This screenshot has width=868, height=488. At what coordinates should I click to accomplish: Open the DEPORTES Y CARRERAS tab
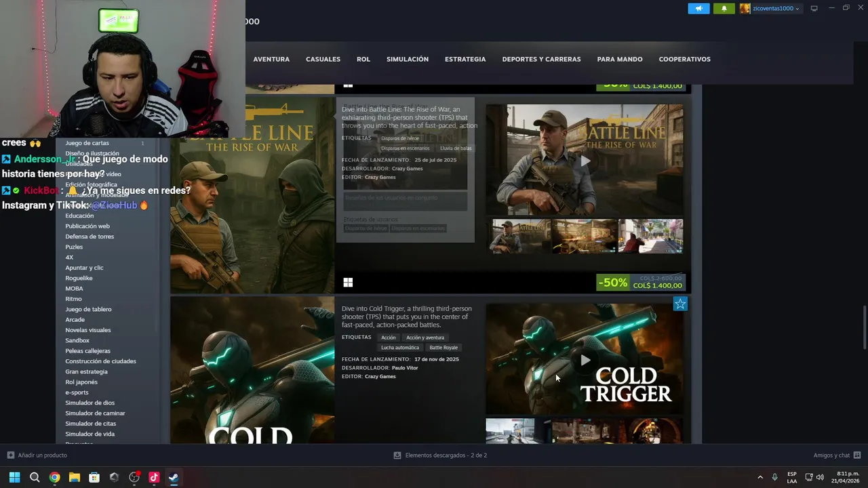coord(541,59)
